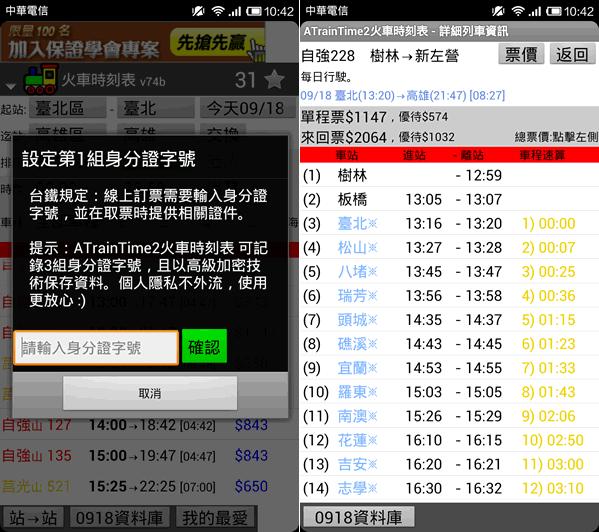
Task: Open the 松山 station link
Action: [x=357, y=247]
